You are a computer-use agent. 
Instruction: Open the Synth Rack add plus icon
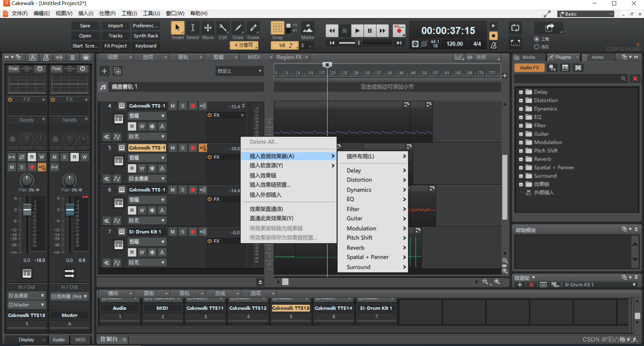click(520, 285)
